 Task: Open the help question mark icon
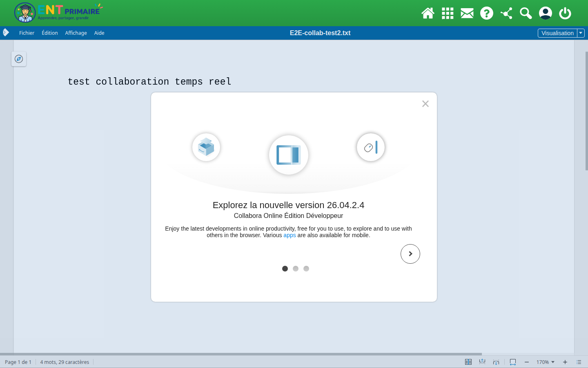[487, 13]
